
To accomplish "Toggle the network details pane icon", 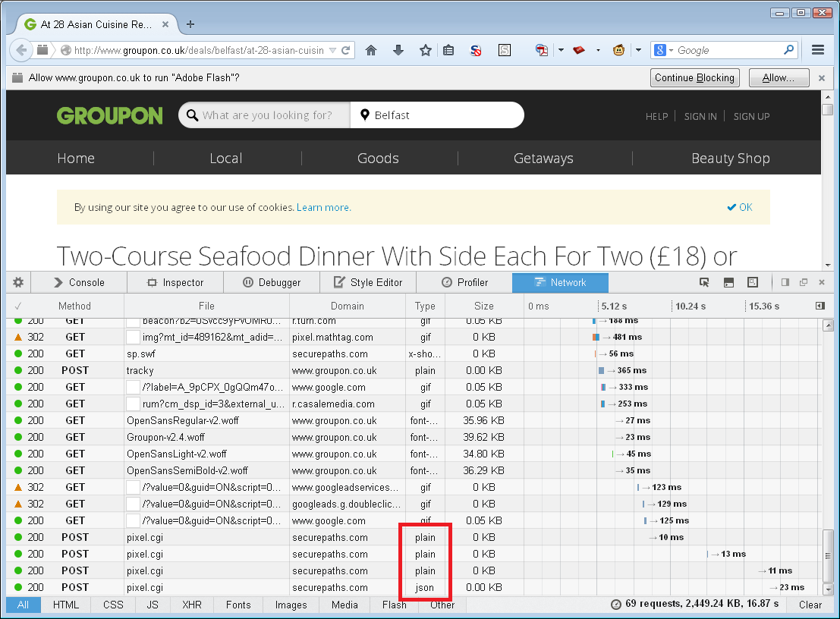I will tap(820, 306).
